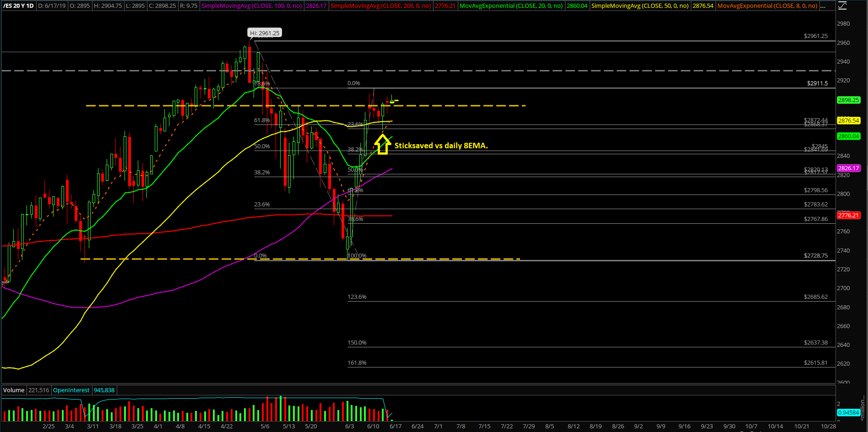
Task: Click the 2776.21 header value in red
Action: [445, 6]
